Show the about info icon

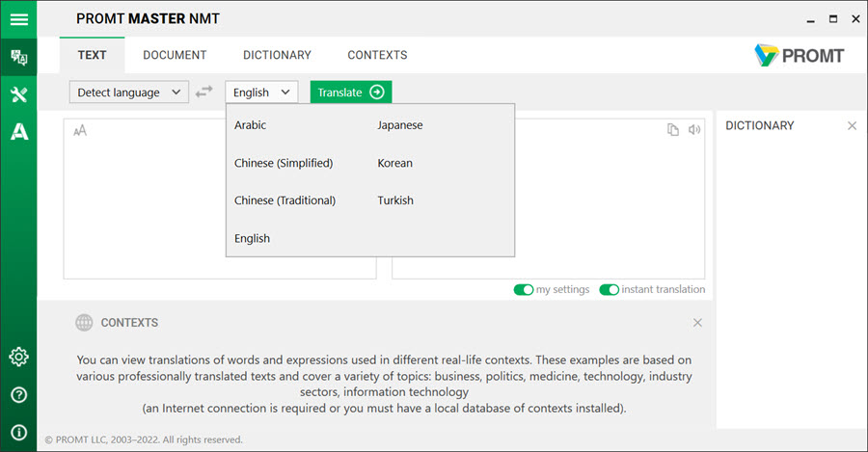coord(19,432)
